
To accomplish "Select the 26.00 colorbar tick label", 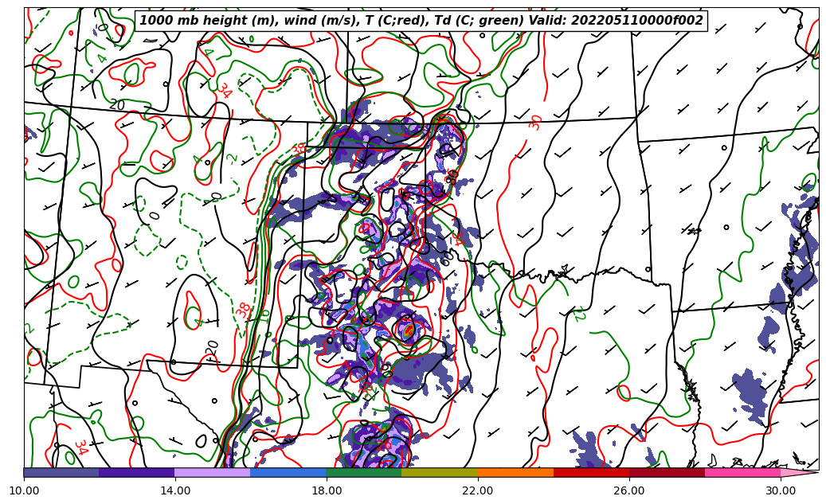I will 629,490.
